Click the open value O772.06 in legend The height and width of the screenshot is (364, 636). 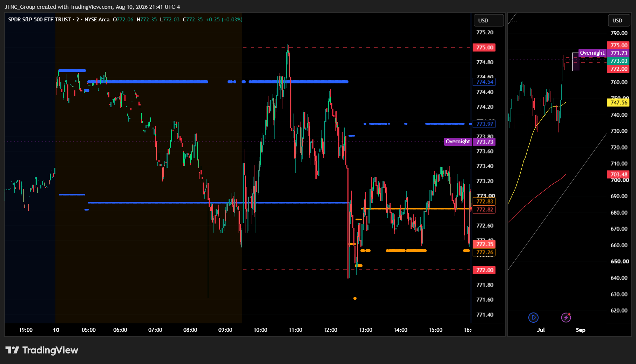tap(123, 20)
